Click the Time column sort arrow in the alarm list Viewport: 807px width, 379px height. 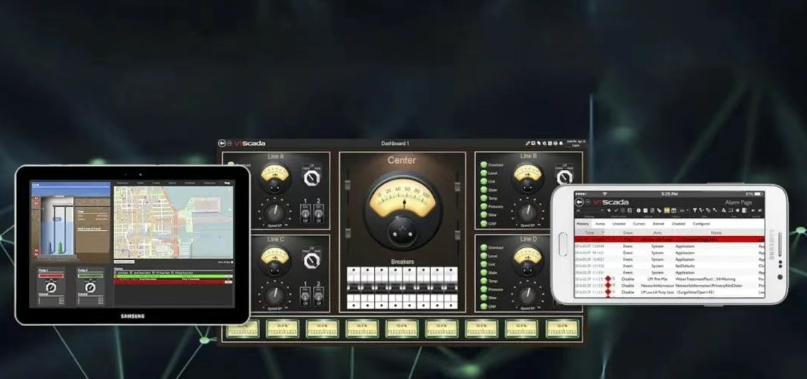(603, 232)
